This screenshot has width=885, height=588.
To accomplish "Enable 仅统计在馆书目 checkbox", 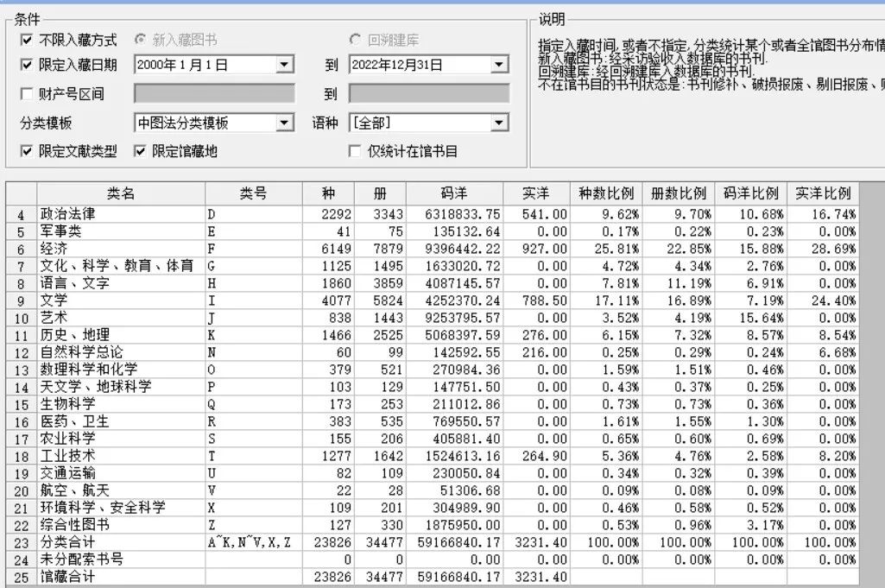I will pyautogui.click(x=354, y=151).
